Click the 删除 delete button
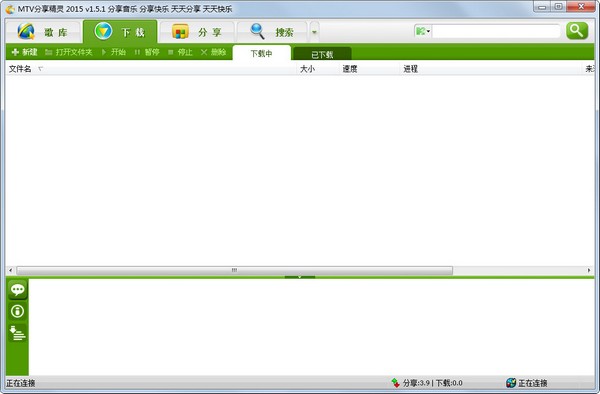Screen dimensions: 600x394 [x=214, y=52]
